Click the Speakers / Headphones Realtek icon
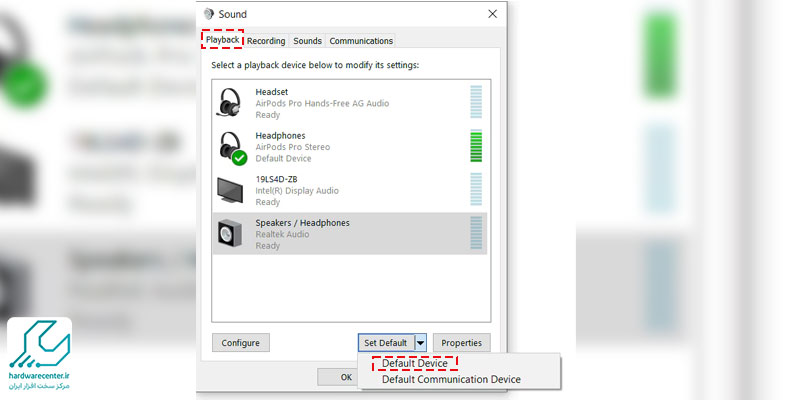 (231, 233)
